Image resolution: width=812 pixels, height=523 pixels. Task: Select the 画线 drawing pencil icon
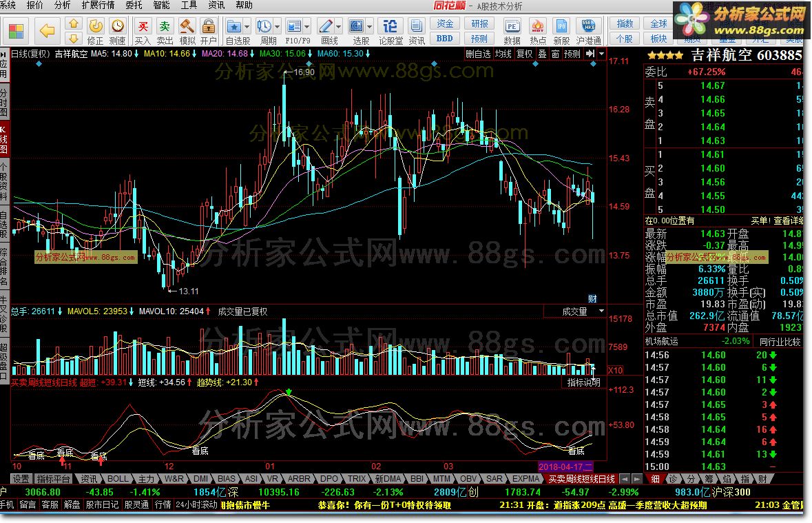326,26
